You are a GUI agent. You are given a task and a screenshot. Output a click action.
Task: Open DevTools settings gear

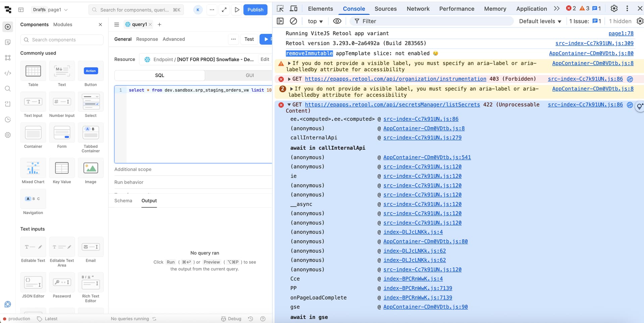click(x=614, y=9)
